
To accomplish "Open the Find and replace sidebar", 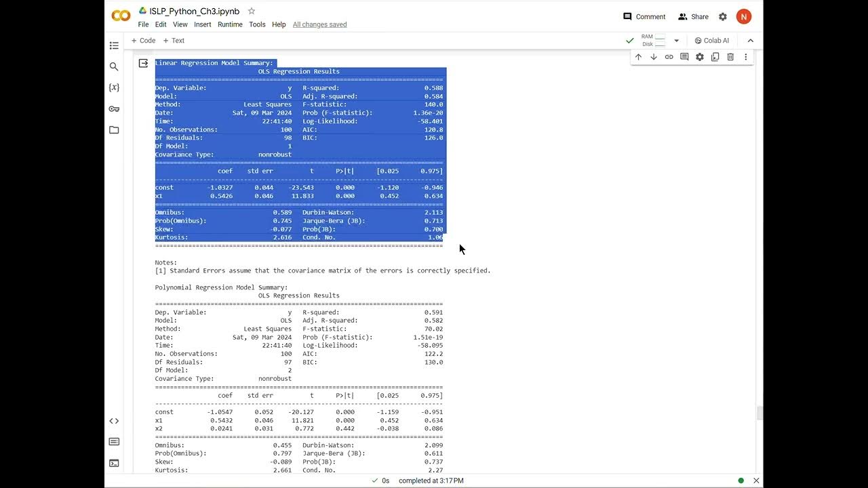I will [x=114, y=66].
